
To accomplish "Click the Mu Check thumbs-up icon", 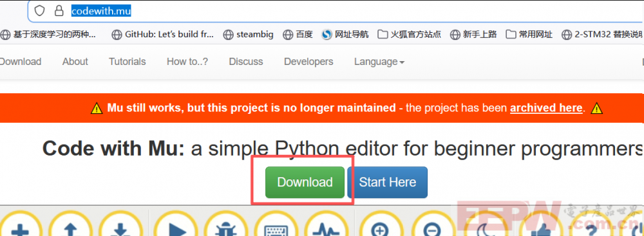I will [x=541, y=223].
